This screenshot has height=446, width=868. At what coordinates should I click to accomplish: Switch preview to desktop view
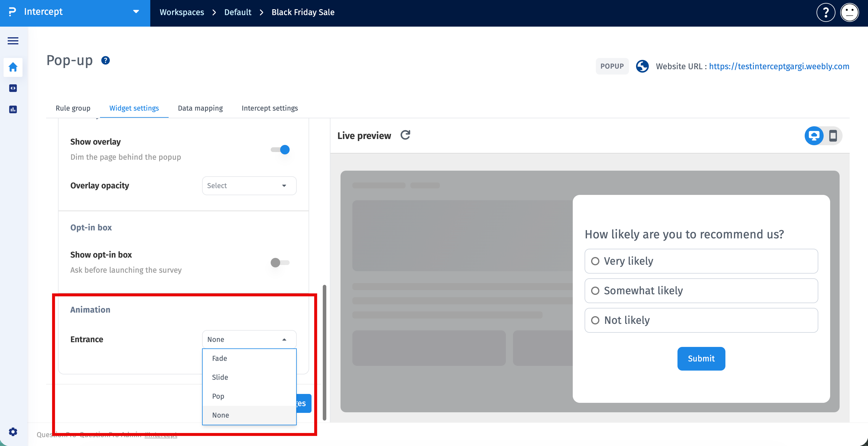(x=814, y=136)
